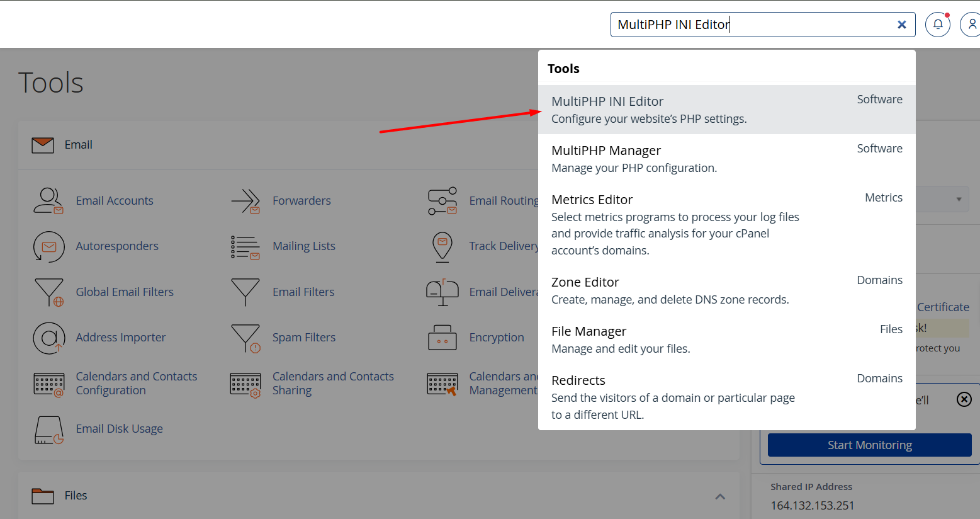Open the dropdown in the right sidebar
Screen dimensions: 980x519
(942, 199)
